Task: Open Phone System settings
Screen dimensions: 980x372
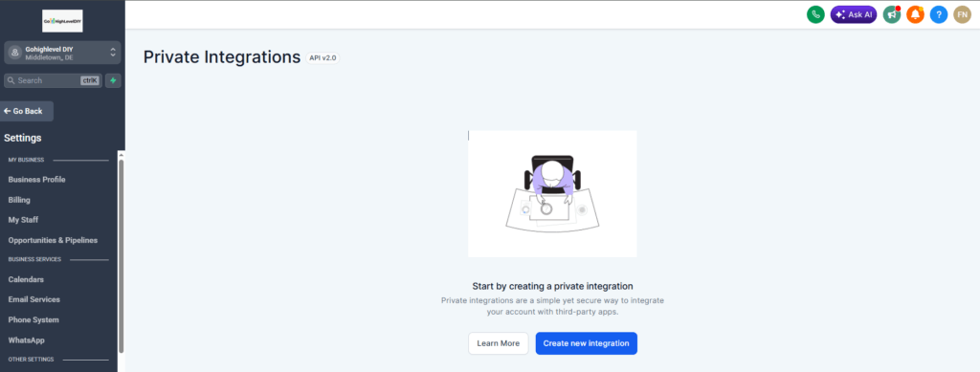Action: coord(33,320)
